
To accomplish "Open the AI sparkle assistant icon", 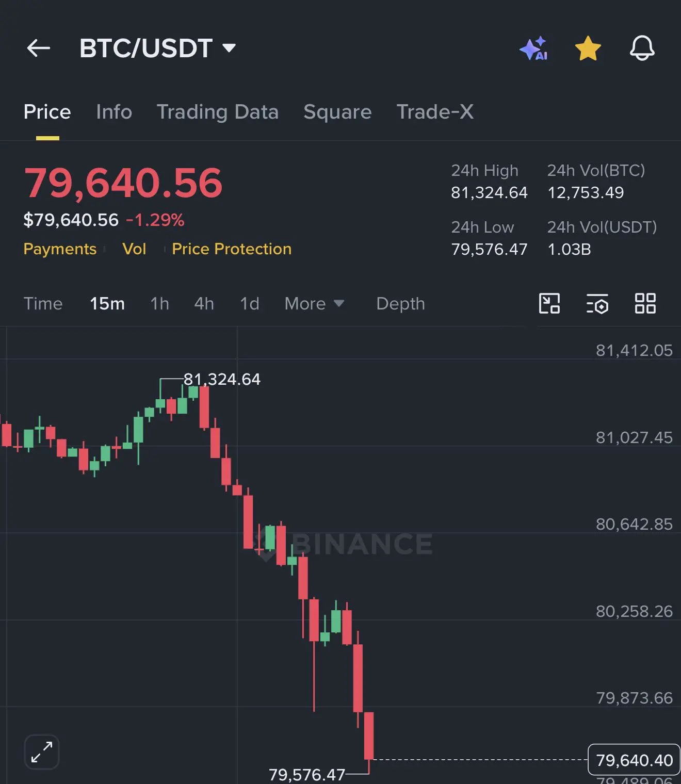I will [534, 48].
